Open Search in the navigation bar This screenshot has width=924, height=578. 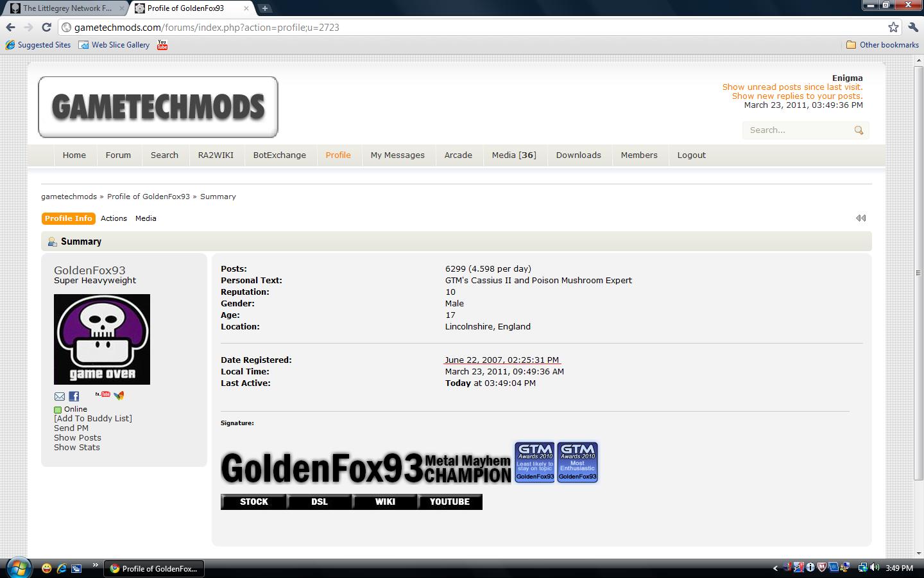click(x=164, y=155)
